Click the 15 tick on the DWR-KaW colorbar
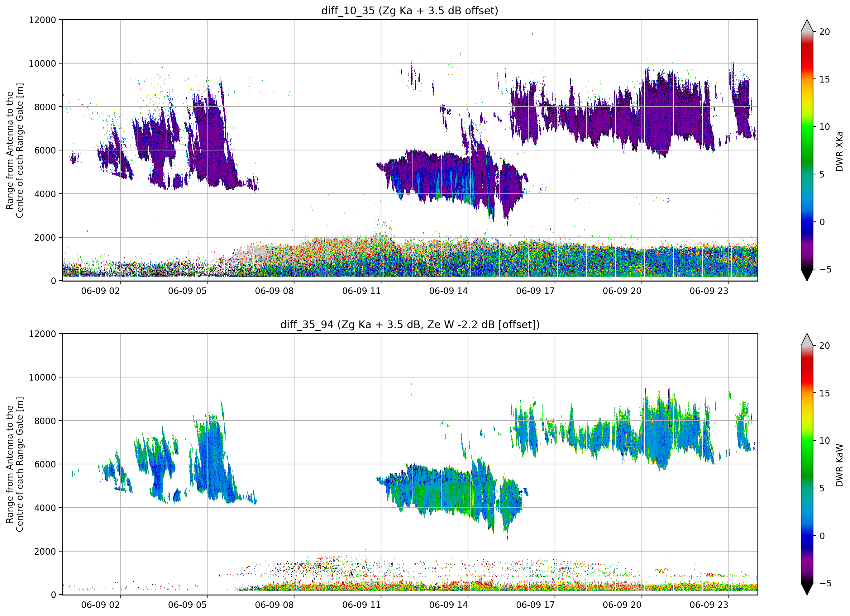850x616 pixels. (x=824, y=393)
